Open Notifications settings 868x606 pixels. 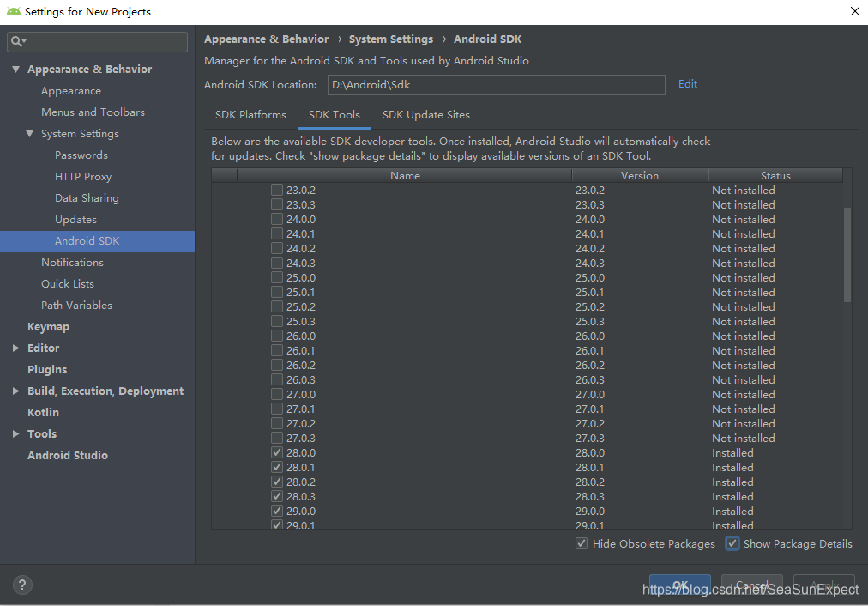click(73, 262)
